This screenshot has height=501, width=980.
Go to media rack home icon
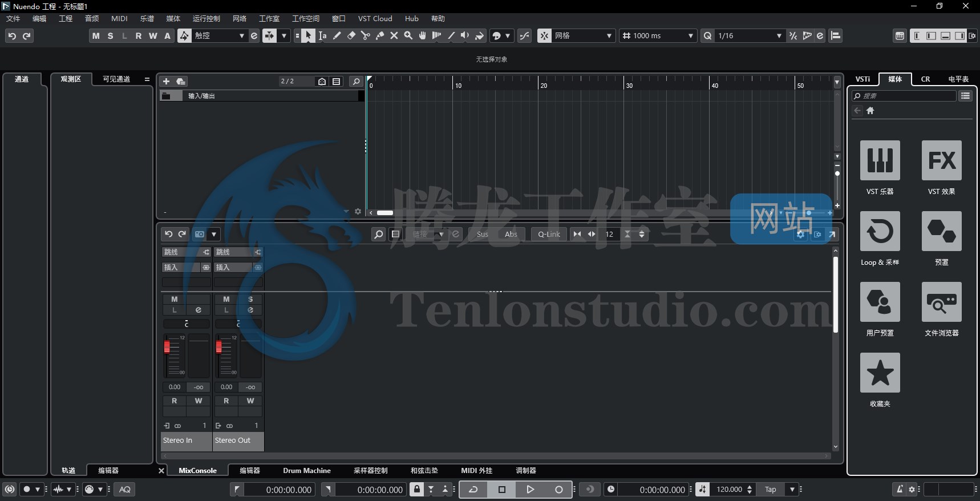pyautogui.click(x=870, y=111)
